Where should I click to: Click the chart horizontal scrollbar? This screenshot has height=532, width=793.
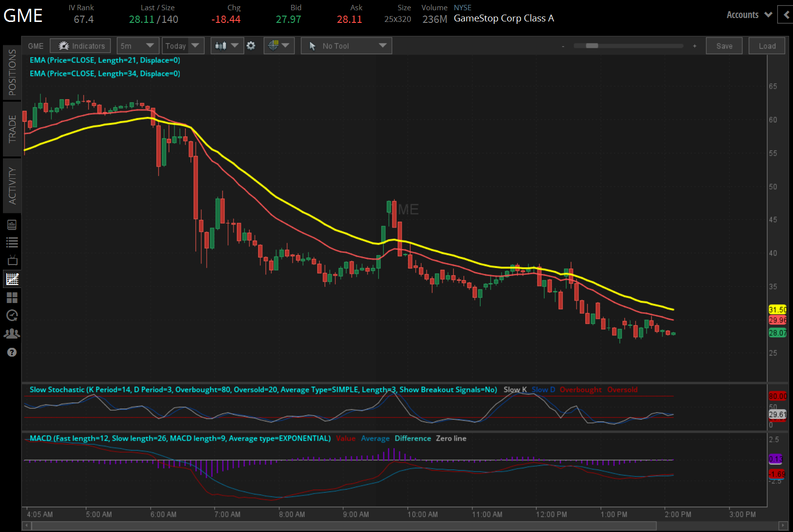point(341,525)
